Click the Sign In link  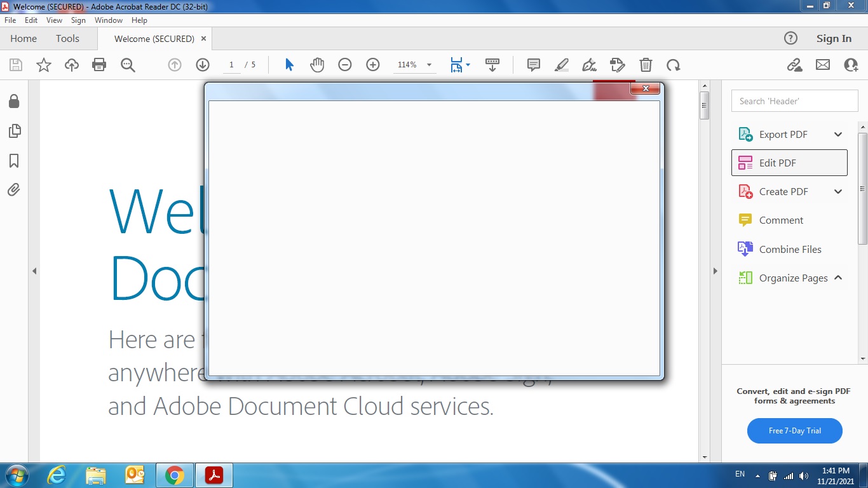(x=834, y=39)
